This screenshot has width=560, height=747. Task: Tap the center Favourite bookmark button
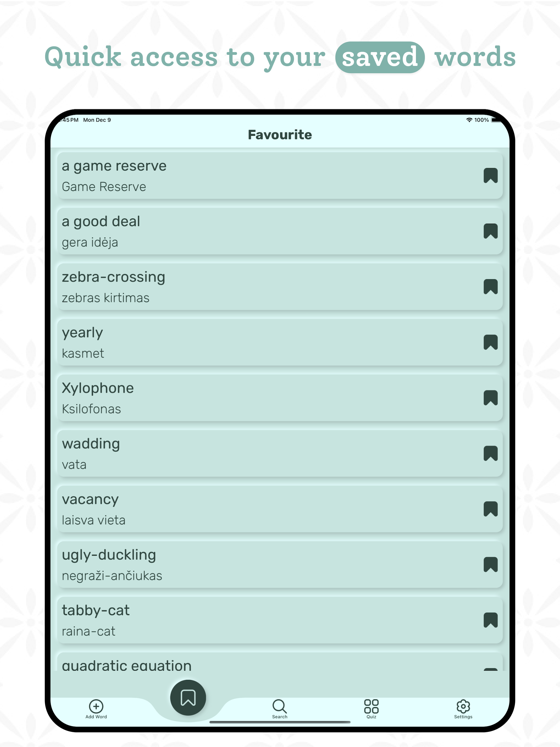tap(188, 697)
